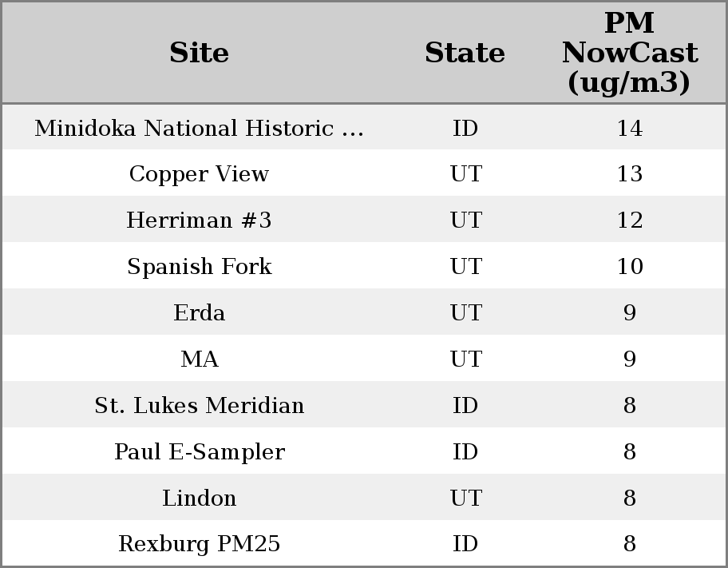The image size is (728, 568).
Task: Click the PM value 14 for Minidoka
Action: (629, 129)
